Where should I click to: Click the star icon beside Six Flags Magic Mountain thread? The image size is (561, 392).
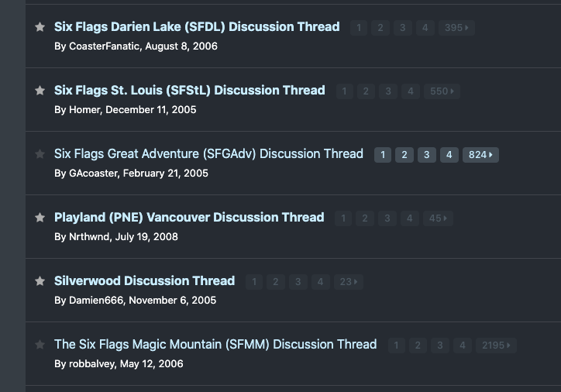(x=40, y=345)
